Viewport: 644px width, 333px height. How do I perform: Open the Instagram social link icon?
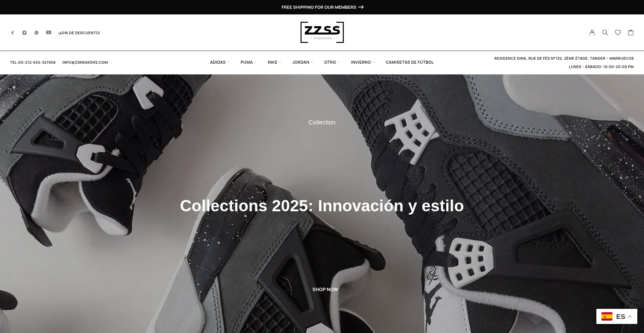24,33
